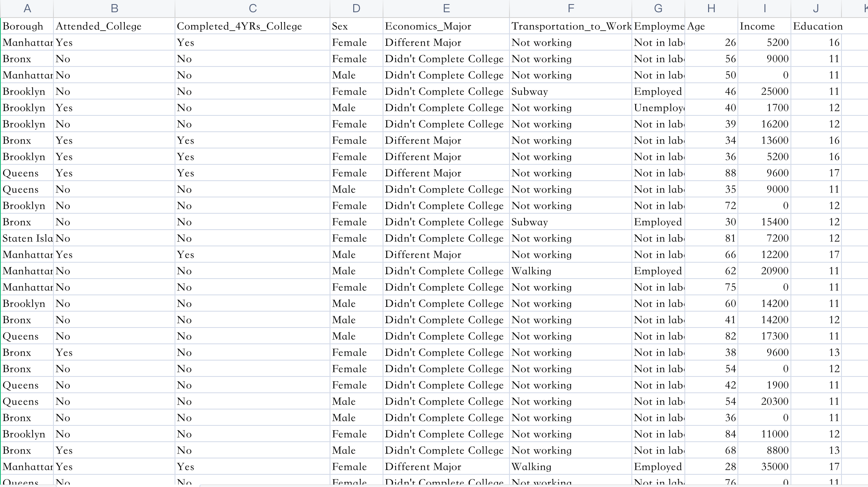Select the column H header

(711, 8)
